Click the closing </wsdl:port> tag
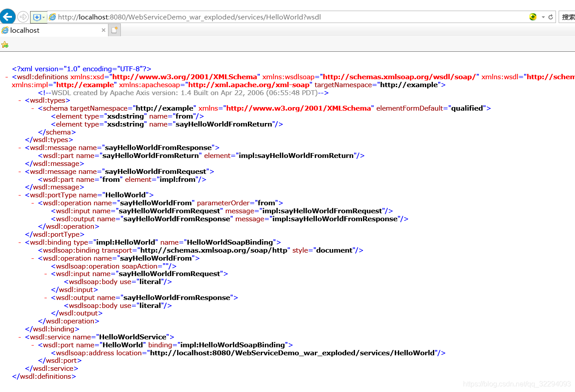The width and height of the screenshot is (575, 392). [x=60, y=361]
